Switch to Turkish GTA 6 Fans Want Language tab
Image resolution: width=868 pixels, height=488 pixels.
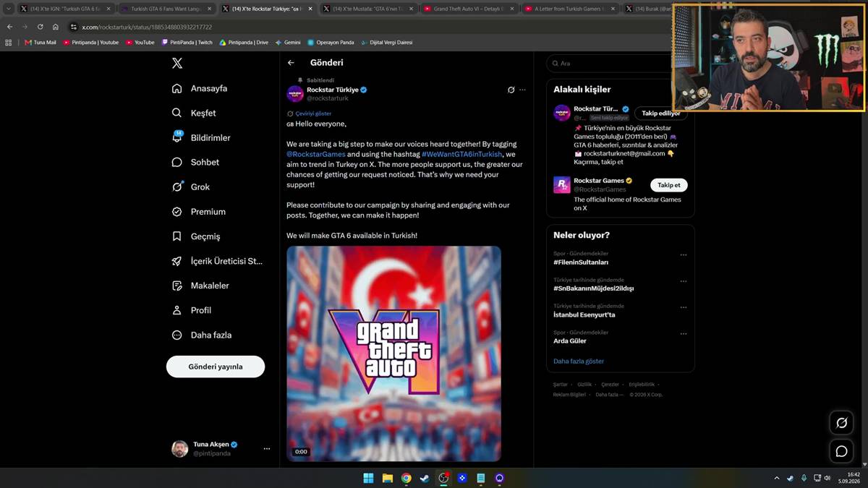tap(166, 9)
